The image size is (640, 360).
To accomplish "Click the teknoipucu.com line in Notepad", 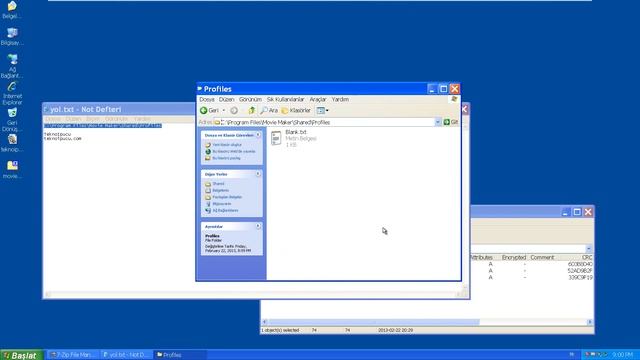I will 62,139.
